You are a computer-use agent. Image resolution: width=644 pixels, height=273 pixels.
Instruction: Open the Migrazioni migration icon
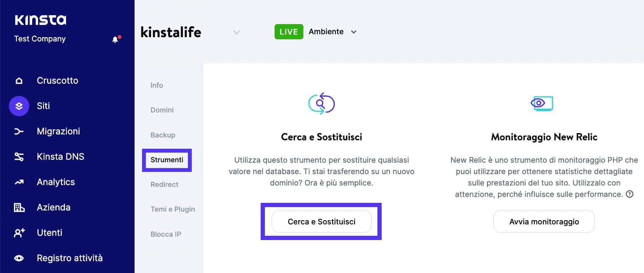(x=19, y=131)
